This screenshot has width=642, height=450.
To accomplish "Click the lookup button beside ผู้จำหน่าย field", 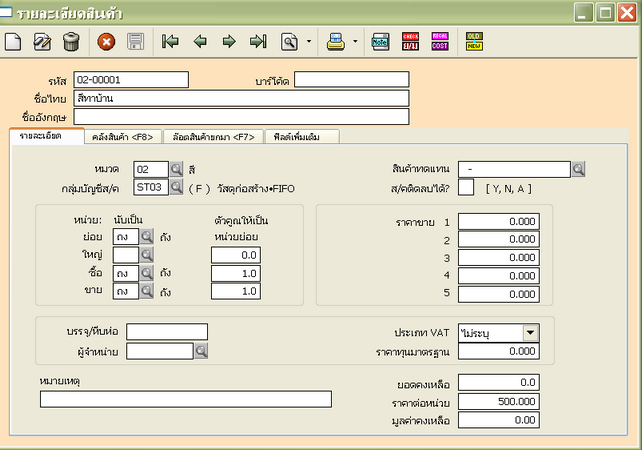I will pos(201,351).
